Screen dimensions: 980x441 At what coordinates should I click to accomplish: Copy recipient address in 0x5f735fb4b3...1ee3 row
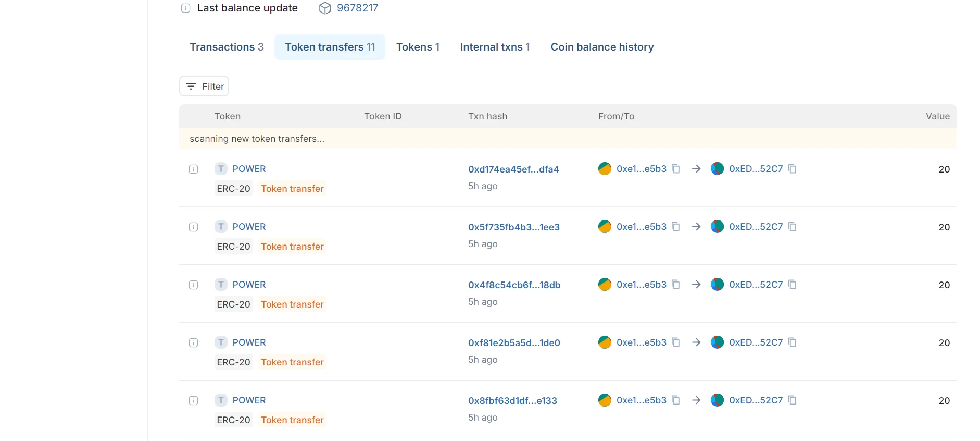point(793,227)
